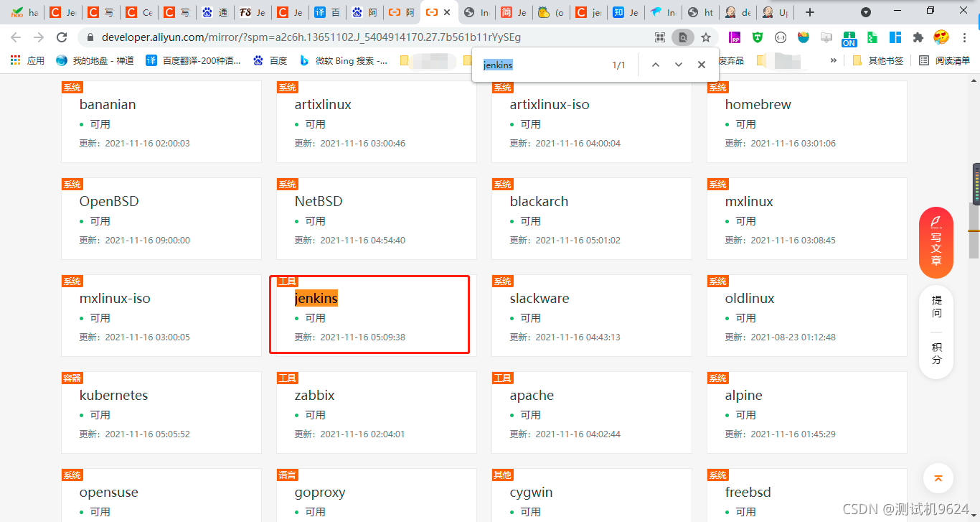Open the homebrew mirror card
Screen dimensions: 980x522
(807, 121)
